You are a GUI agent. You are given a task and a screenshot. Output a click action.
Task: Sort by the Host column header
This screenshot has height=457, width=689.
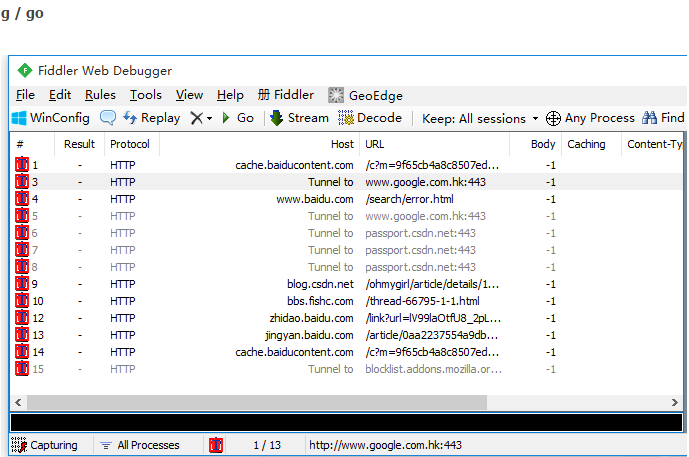259,144
